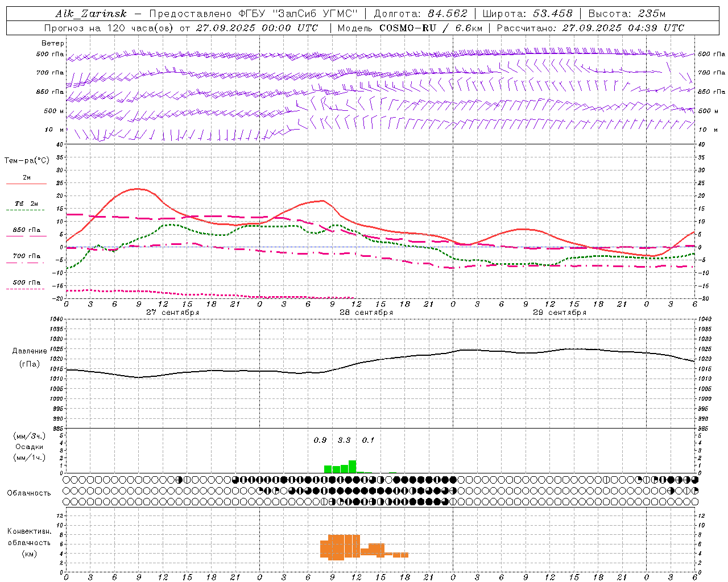Image resolution: width=728 pixels, height=582 pixels.
Task: Select the "Широта: 53.458" header value
Action: (x=527, y=14)
